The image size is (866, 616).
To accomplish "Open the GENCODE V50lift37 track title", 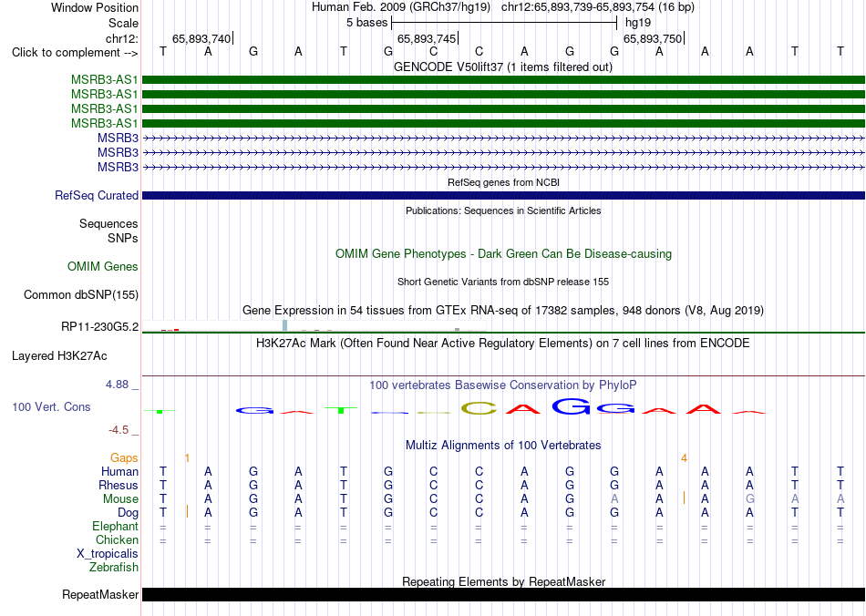I will tap(502, 67).
